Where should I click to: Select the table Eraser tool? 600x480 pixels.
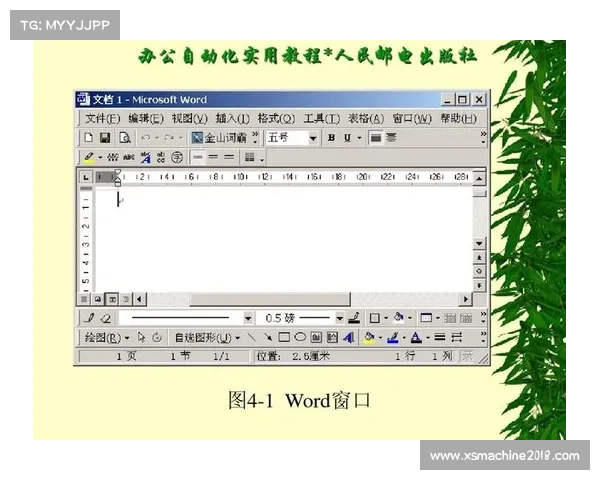point(106,318)
